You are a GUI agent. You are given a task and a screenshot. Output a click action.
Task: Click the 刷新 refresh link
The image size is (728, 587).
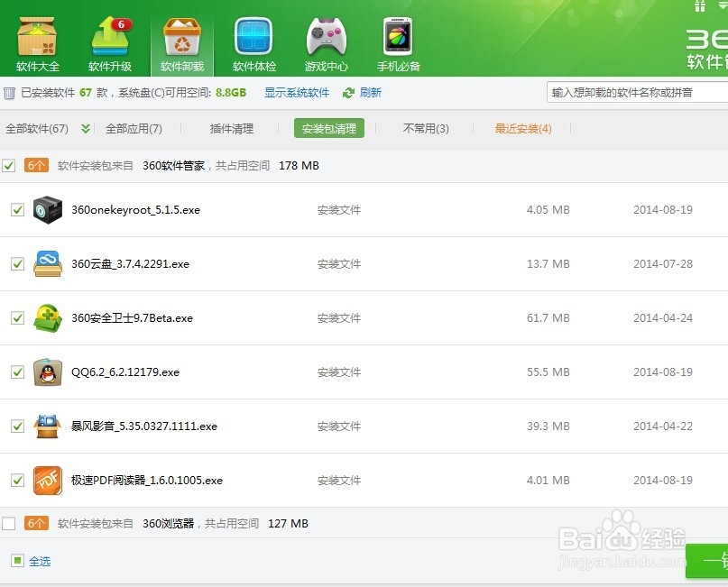coord(370,93)
